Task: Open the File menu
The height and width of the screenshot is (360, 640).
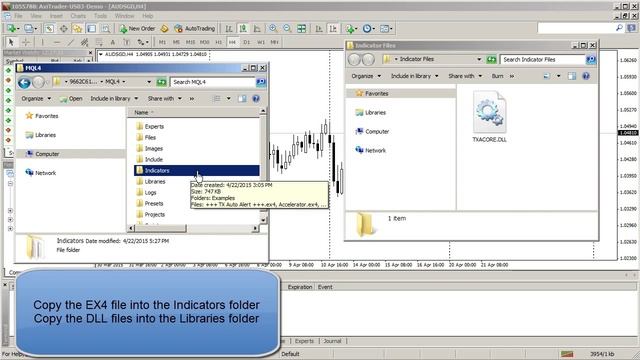Action: tap(18, 16)
